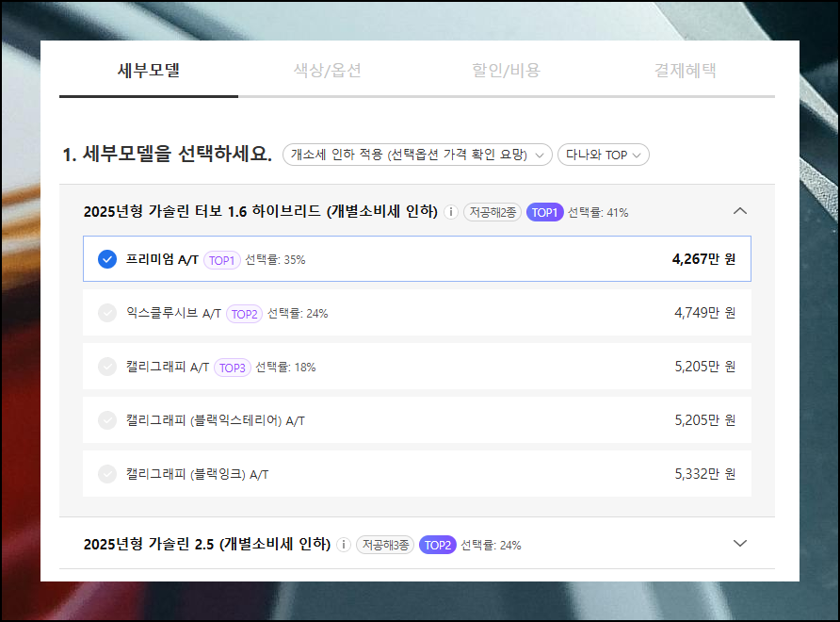Viewport: 840px width, 622px height.
Task: Open the 다나와 TOP sort dropdown
Action: 604,155
